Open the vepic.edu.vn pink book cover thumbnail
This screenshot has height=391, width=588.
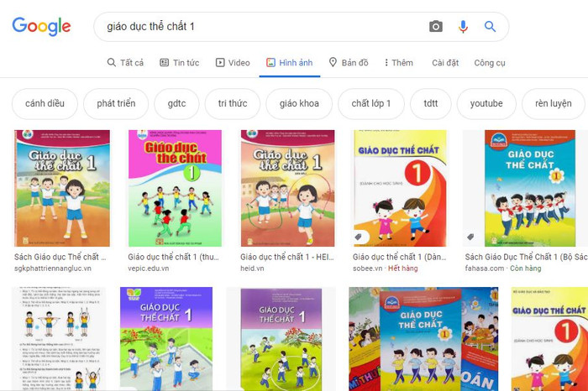175,189
